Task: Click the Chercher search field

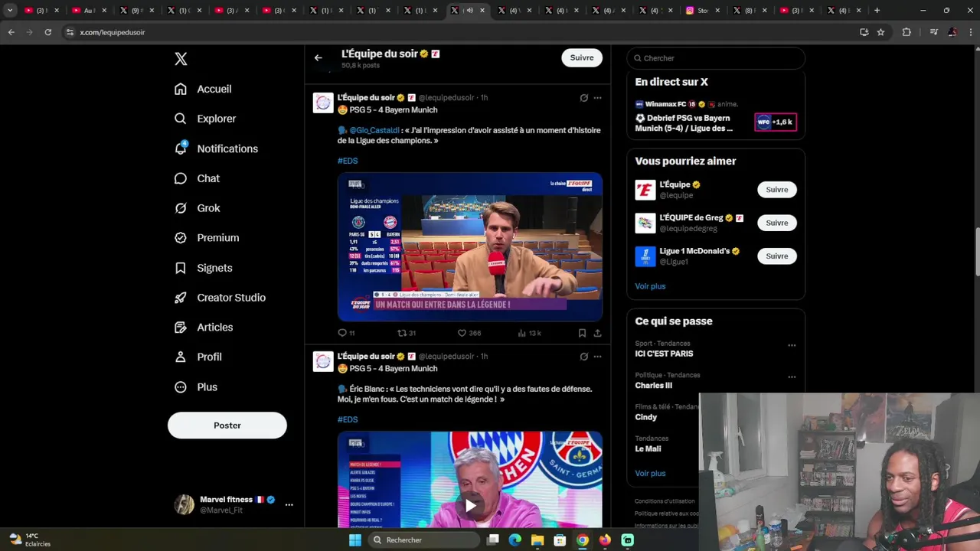Action: point(716,58)
